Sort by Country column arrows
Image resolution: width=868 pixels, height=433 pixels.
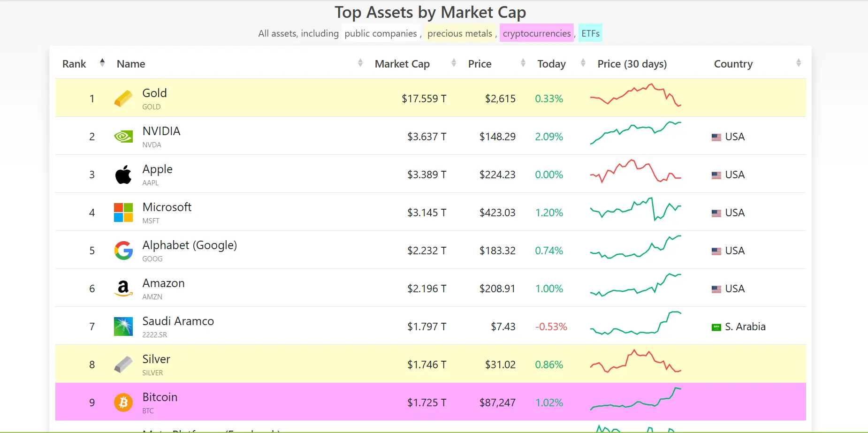(799, 63)
